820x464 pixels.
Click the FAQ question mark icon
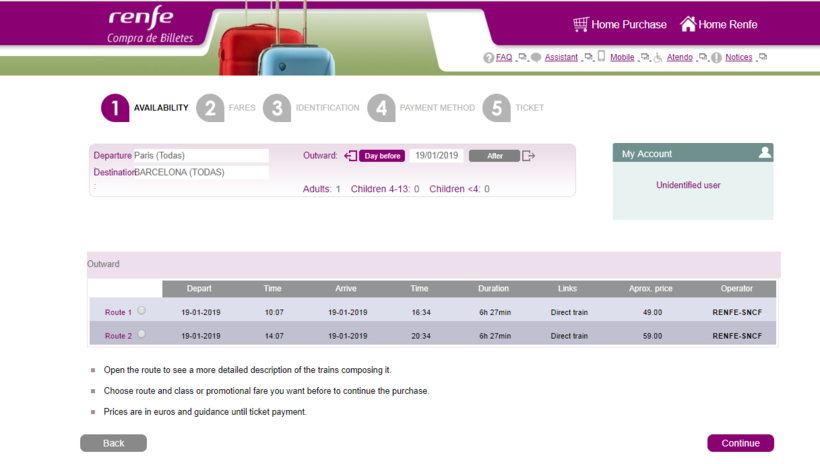point(489,58)
